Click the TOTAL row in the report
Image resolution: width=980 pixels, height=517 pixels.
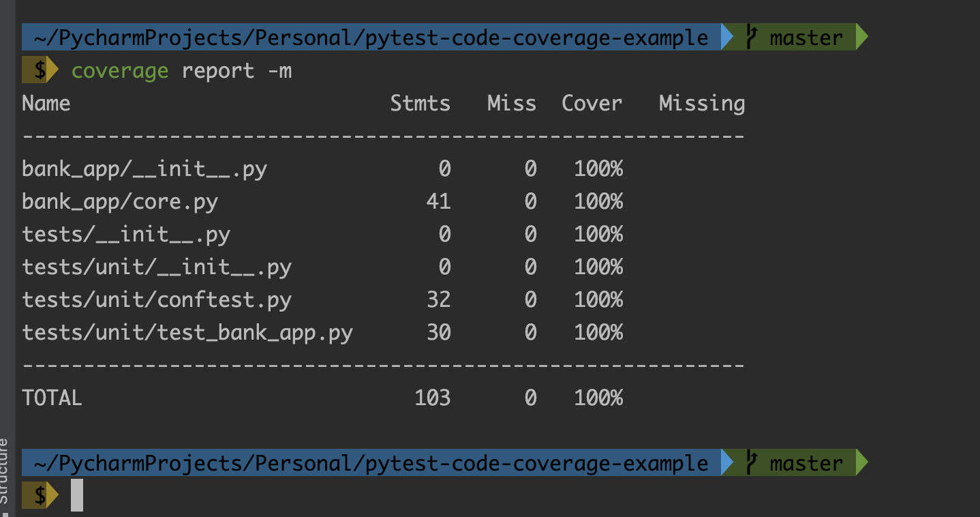point(52,397)
